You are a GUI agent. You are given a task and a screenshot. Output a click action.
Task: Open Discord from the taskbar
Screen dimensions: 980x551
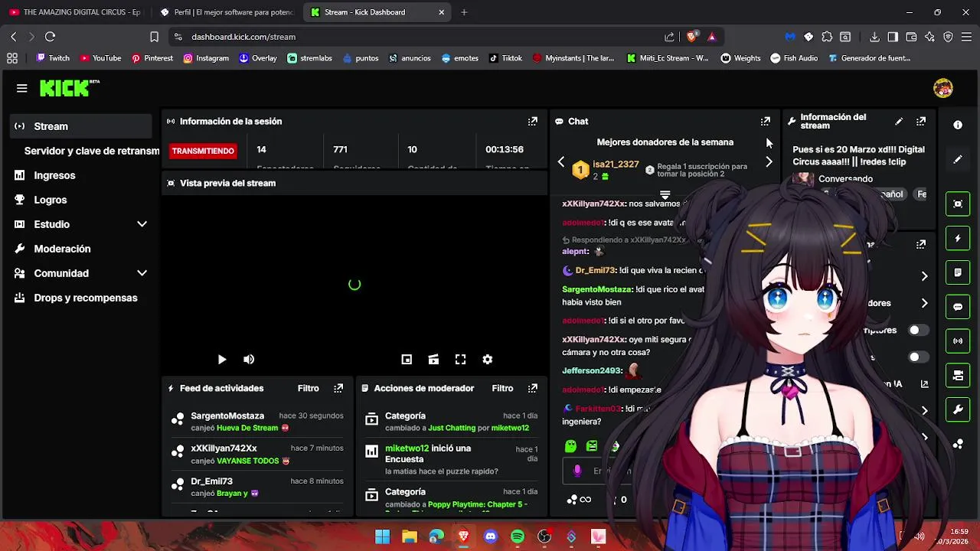click(491, 536)
